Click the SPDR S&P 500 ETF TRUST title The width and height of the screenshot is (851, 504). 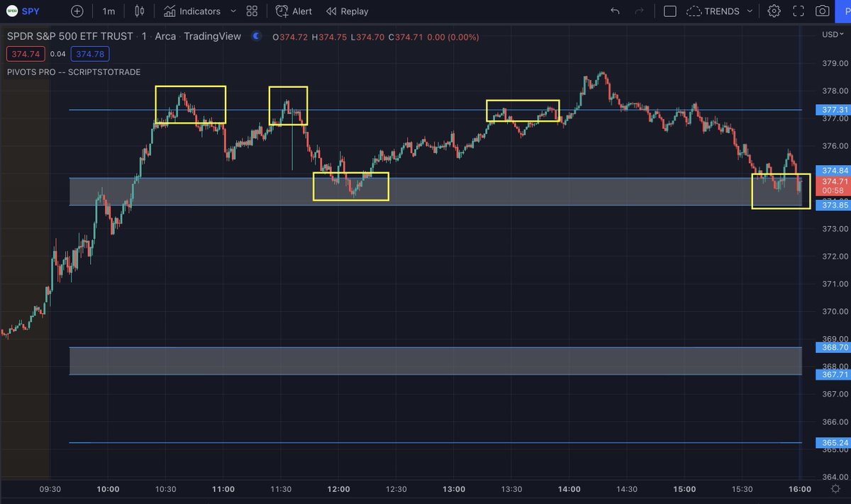tap(69, 36)
